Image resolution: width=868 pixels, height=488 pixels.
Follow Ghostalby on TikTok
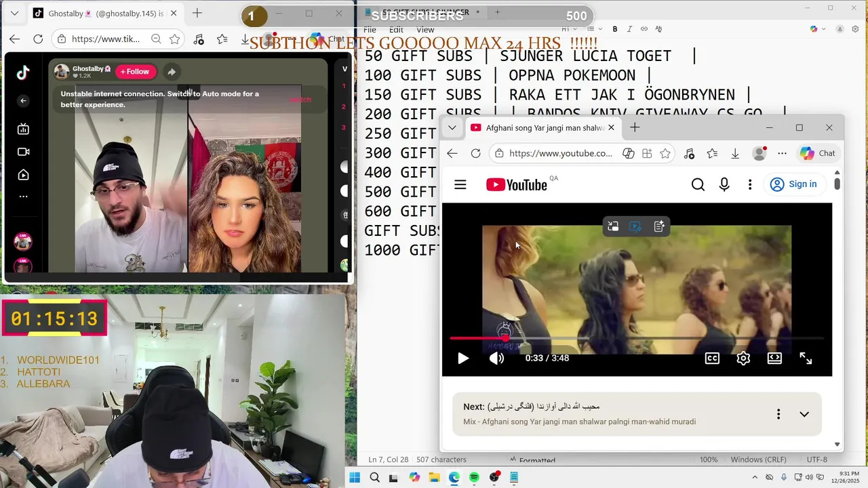(136, 72)
